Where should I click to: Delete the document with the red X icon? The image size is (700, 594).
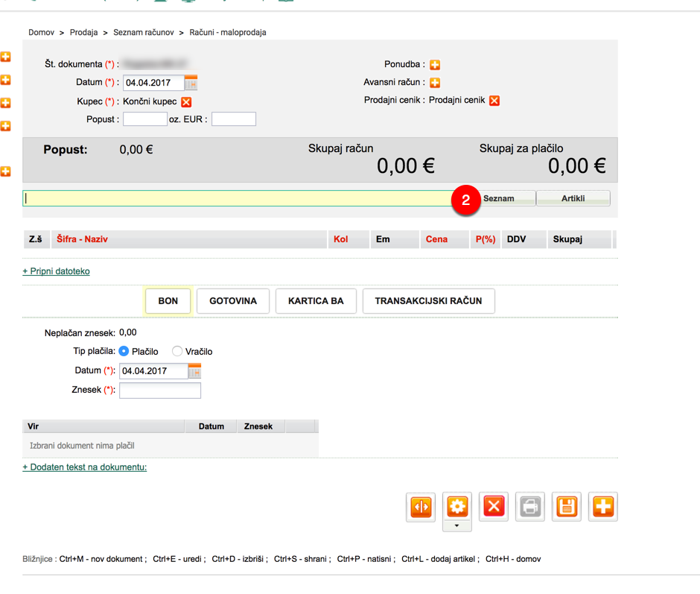click(494, 507)
